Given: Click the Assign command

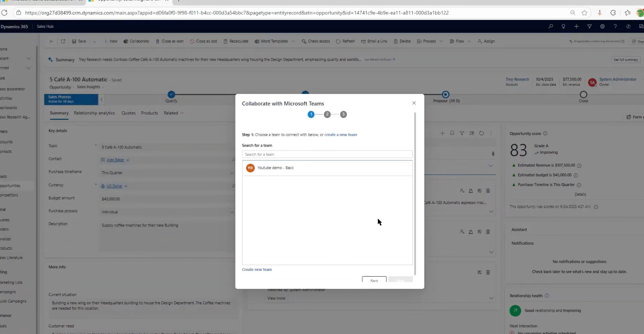Looking at the screenshot, I should (x=486, y=42).
